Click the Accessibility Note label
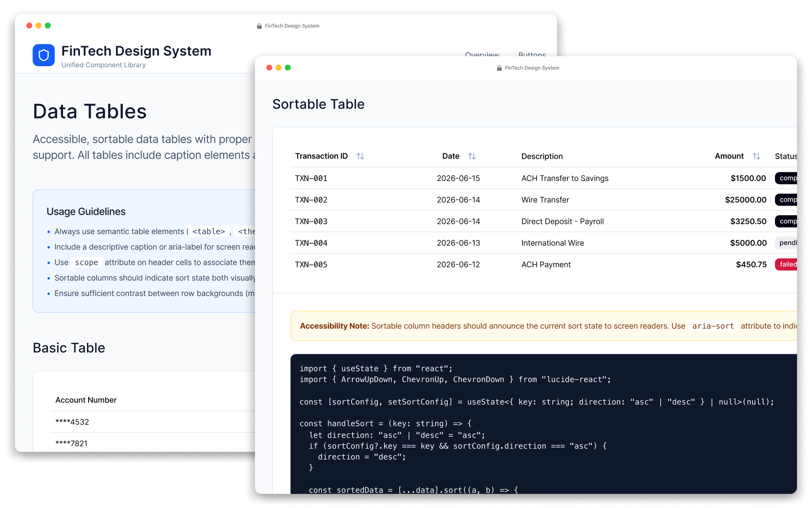The width and height of the screenshot is (812, 508). (334, 326)
